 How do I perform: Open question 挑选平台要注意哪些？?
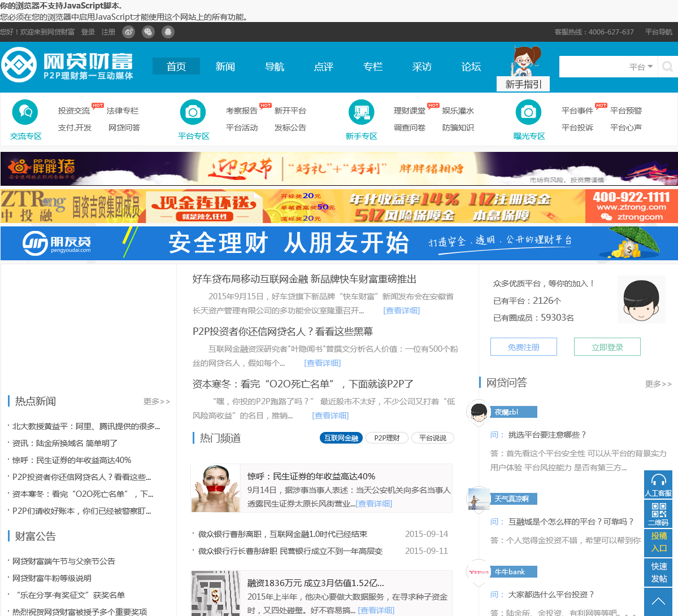point(547,435)
